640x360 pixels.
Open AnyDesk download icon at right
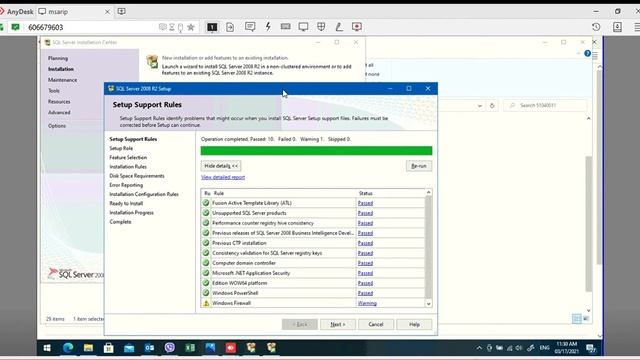(x=617, y=27)
